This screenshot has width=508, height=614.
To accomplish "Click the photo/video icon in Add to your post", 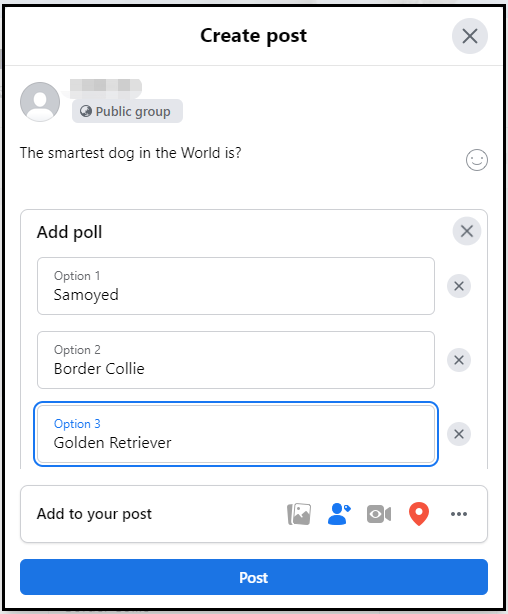I will (299, 514).
